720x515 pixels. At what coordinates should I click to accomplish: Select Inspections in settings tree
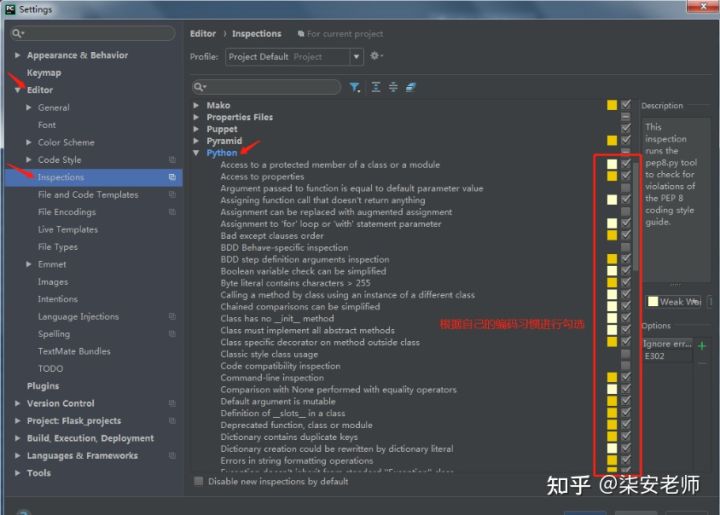click(x=94, y=177)
